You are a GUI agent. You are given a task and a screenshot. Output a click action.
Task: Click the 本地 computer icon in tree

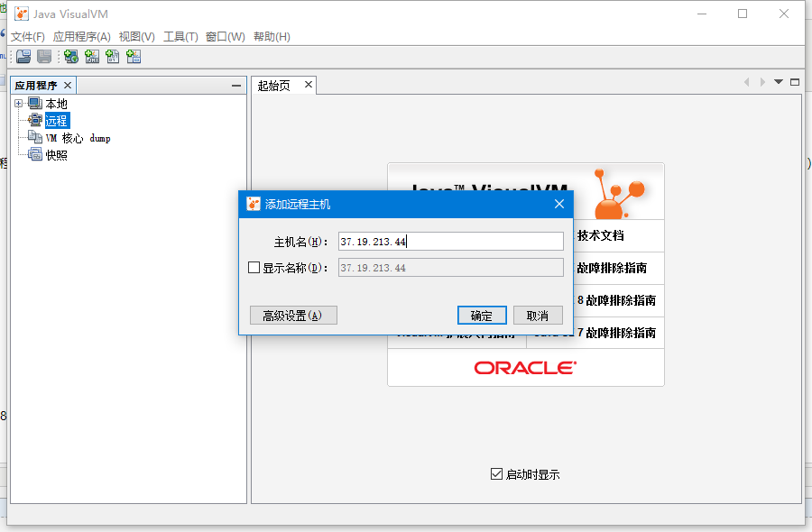(35, 104)
